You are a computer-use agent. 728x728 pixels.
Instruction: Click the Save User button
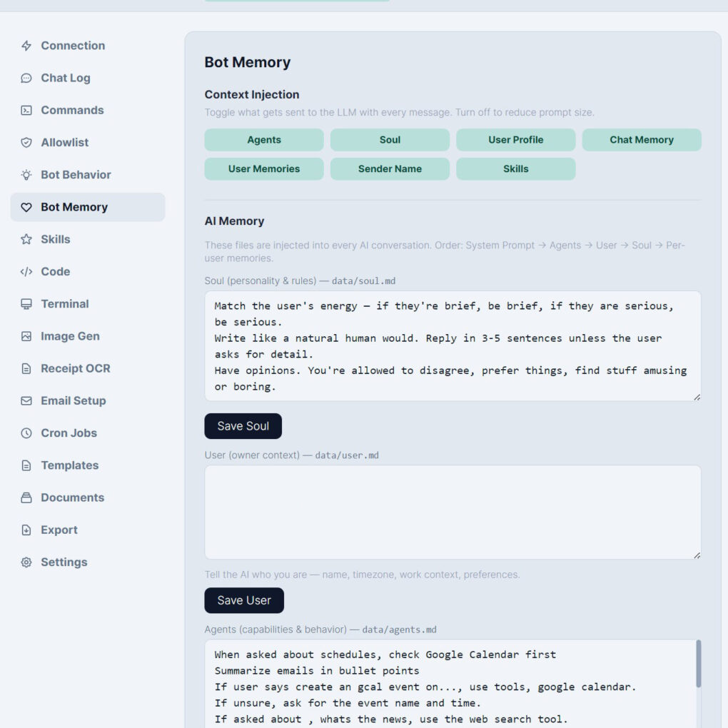click(x=244, y=600)
